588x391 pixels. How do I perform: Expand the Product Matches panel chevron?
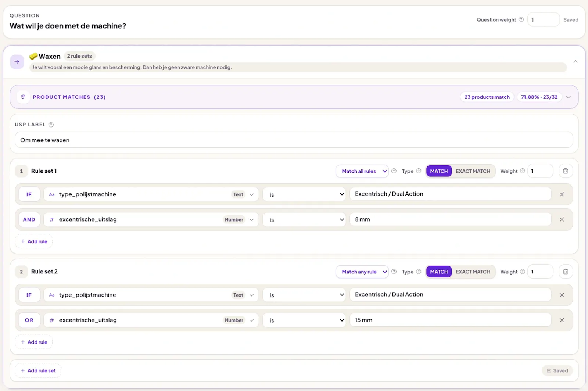pos(568,97)
